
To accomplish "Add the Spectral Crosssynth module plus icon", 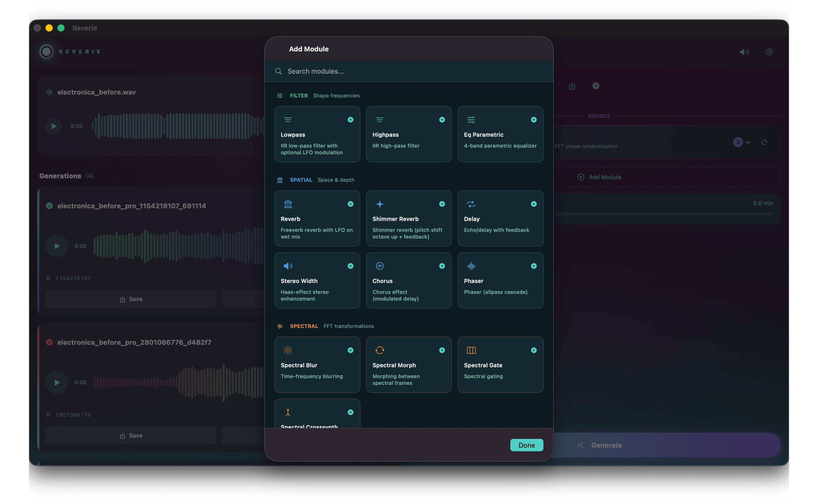I will click(350, 412).
